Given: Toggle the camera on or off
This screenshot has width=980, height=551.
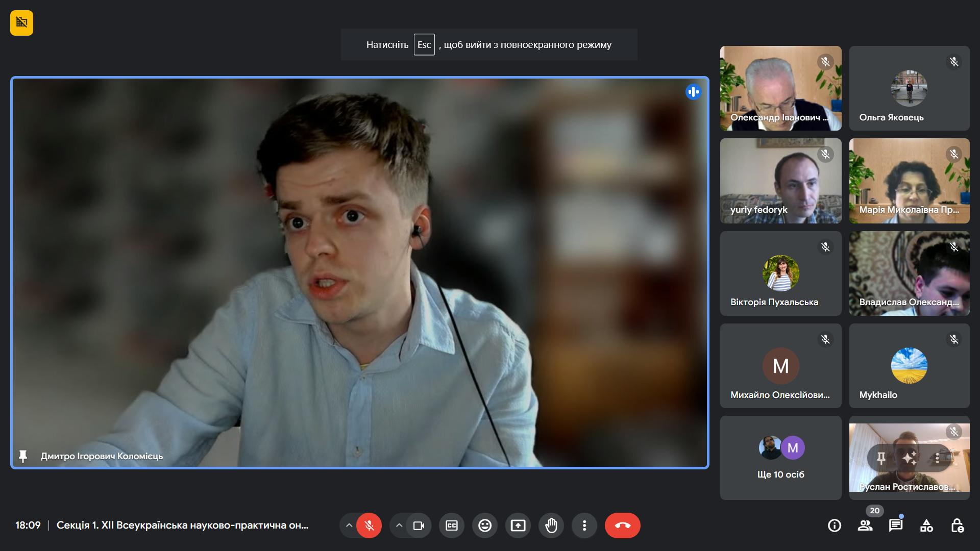Looking at the screenshot, I should pyautogui.click(x=419, y=525).
